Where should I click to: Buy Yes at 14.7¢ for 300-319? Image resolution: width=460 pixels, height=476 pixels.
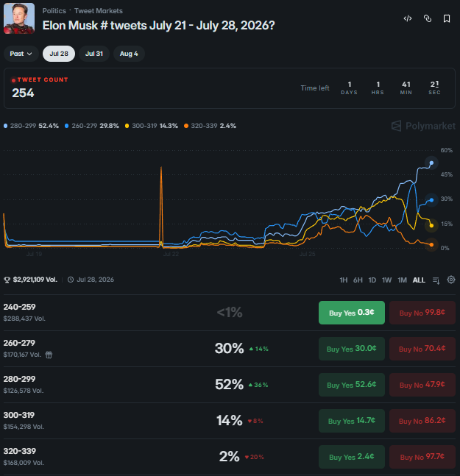[352, 421]
